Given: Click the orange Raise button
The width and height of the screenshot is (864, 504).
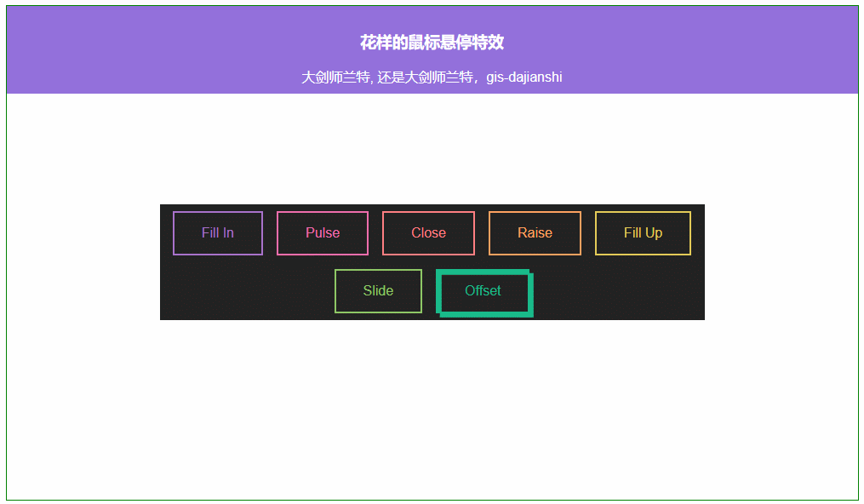Looking at the screenshot, I should (x=535, y=233).
